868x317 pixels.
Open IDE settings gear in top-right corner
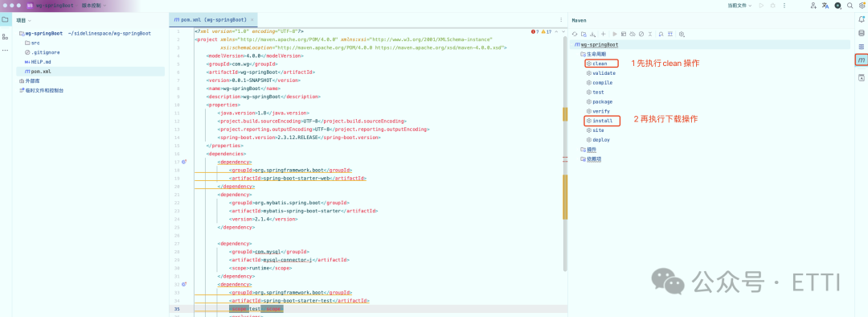click(862, 5)
